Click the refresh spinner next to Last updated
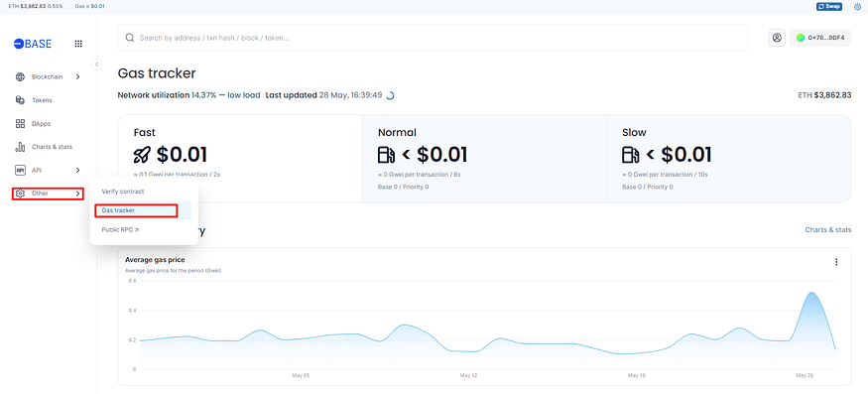The width and height of the screenshot is (868, 394). pos(390,95)
